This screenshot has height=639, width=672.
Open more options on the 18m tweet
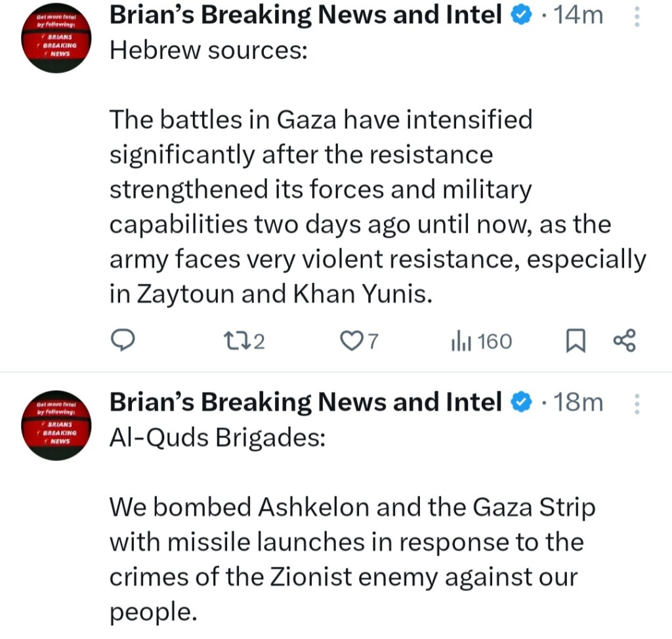click(635, 403)
